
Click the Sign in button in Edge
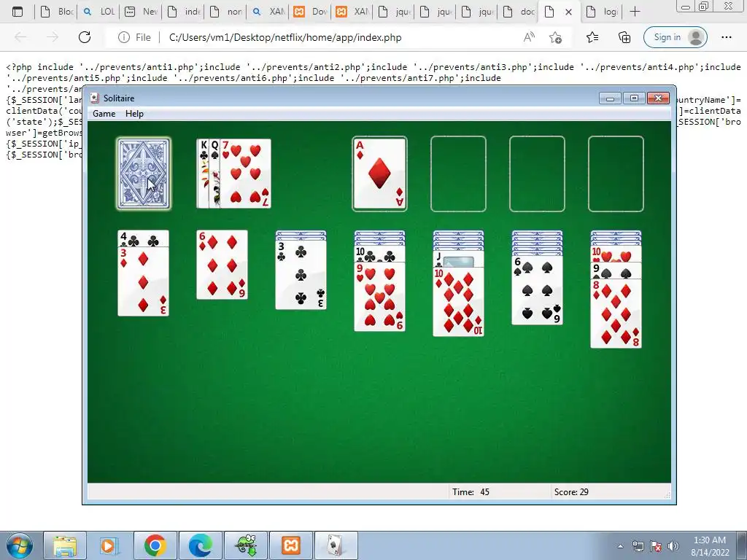[x=675, y=37]
